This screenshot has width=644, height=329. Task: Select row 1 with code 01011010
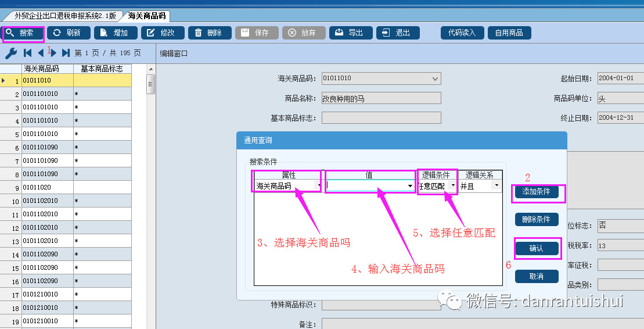click(x=66, y=81)
